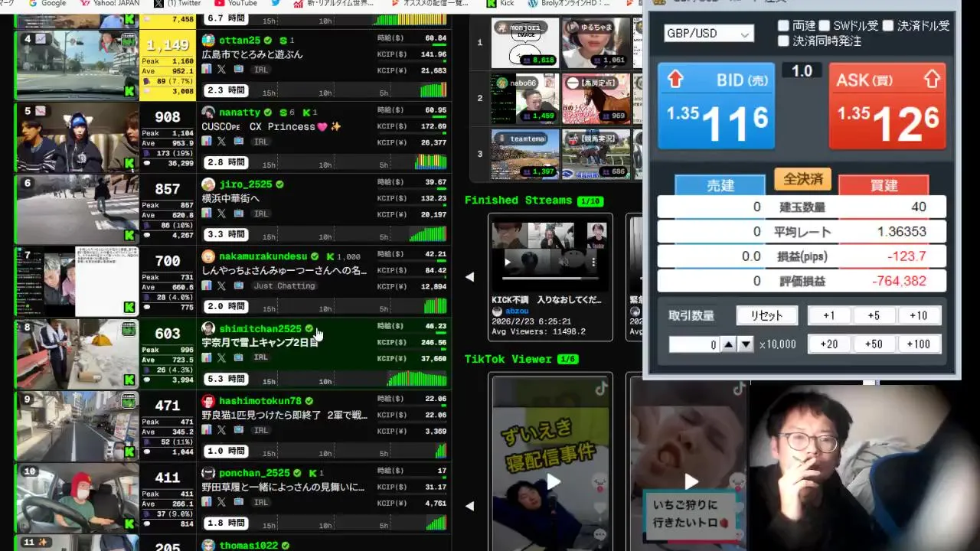Enable the SWドル受 checkbox
This screenshot has width=980, height=551.
pos(825,26)
